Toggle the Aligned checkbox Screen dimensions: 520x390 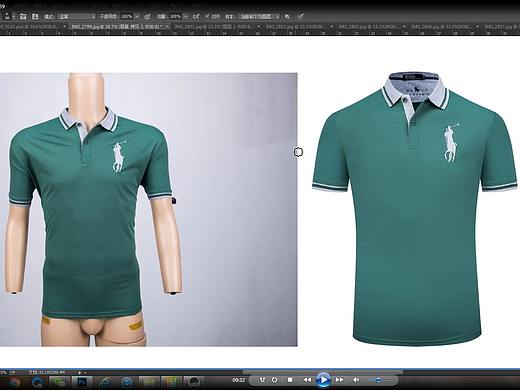207,16
